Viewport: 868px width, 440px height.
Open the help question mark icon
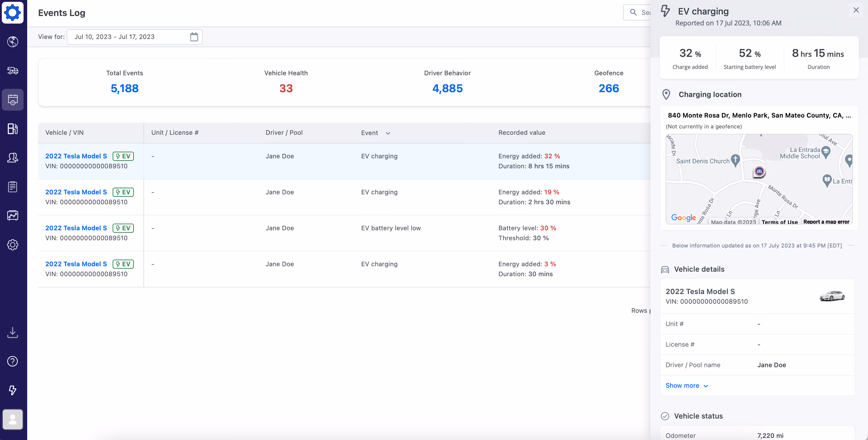[x=13, y=361]
